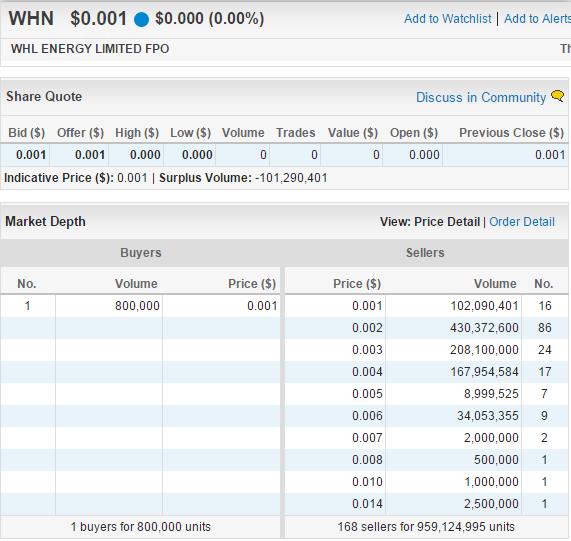
Task: Select the buyer row with 800,000 volume
Action: coord(140,305)
